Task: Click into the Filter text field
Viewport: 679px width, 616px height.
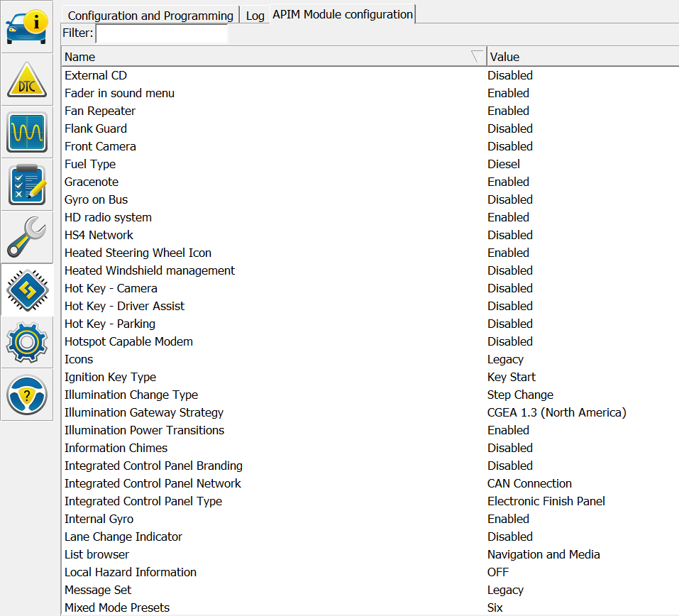Action: [162, 33]
